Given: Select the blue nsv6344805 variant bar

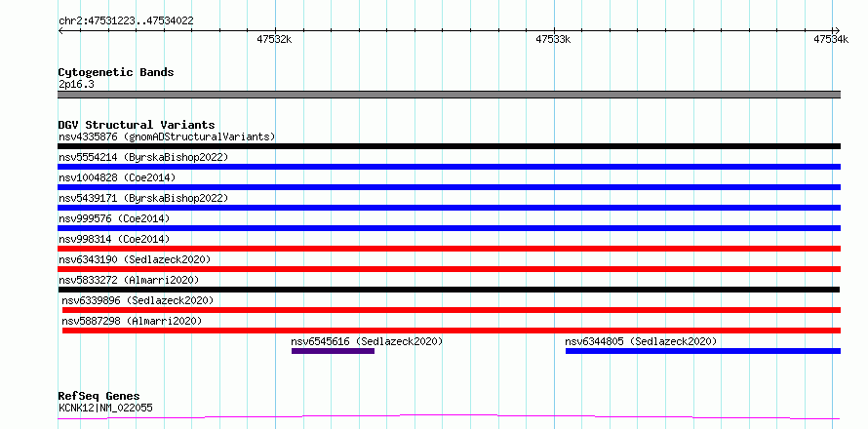Looking at the screenshot, I should [703, 351].
